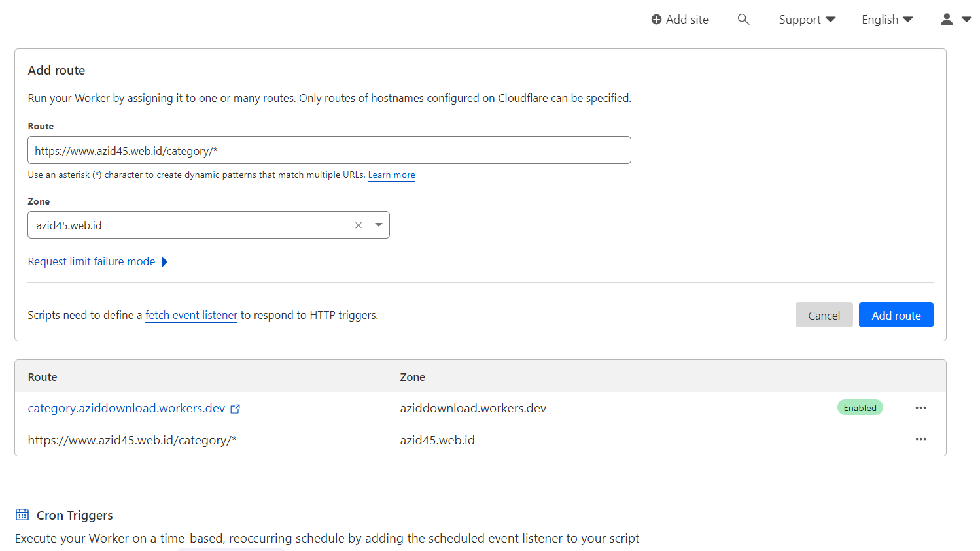Open options menu for workers.dev route
This screenshot has width=980, height=551.
(920, 408)
